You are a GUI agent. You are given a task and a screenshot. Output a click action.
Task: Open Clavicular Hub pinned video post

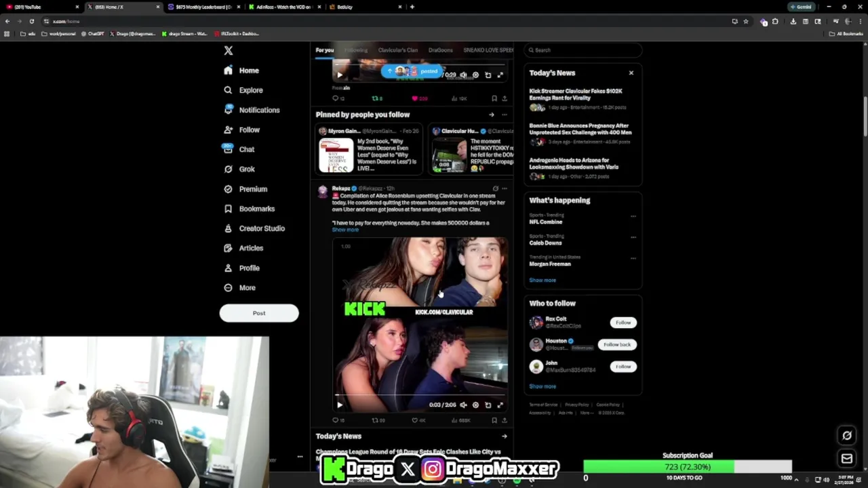point(471,150)
